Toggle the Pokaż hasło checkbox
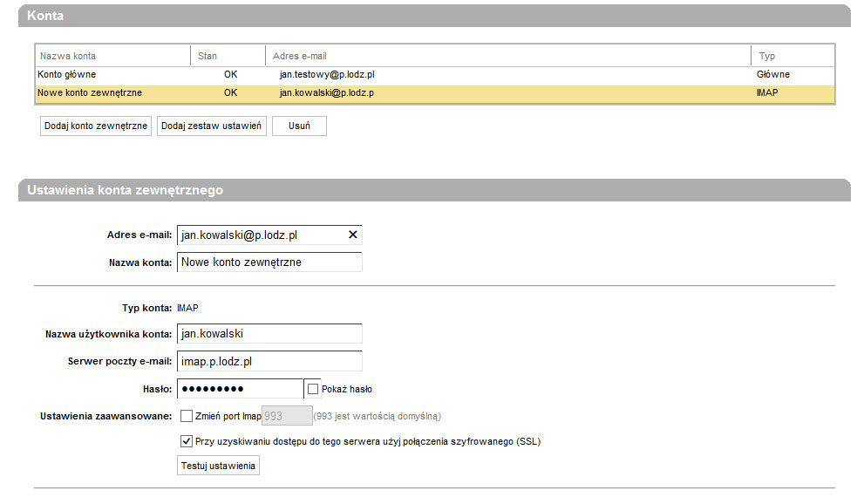857x504 pixels. point(314,389)
